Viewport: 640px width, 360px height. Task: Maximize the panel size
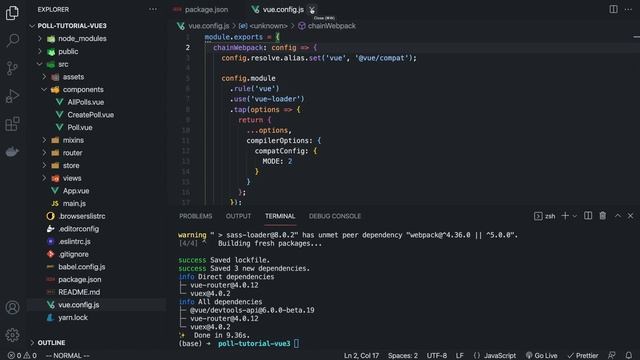[618, 216]
